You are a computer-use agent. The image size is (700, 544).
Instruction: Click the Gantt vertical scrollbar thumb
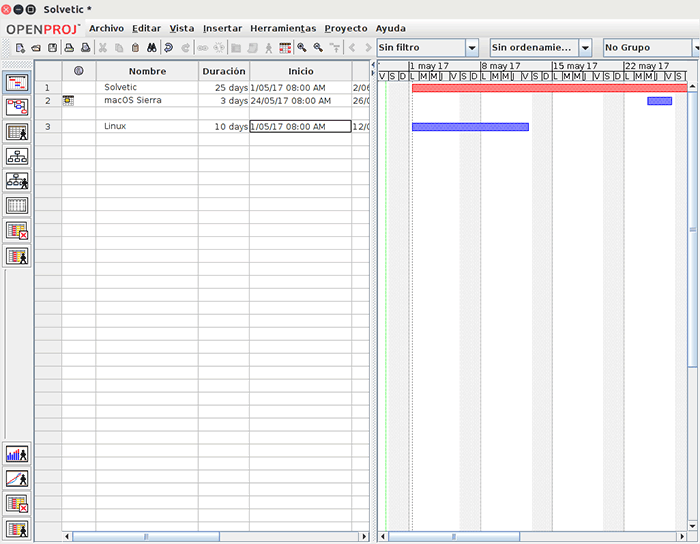coord(692,229)
